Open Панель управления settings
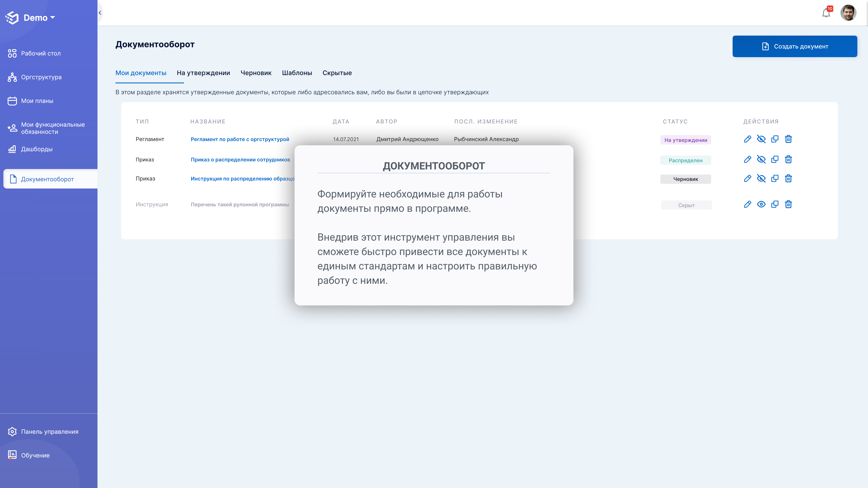Screen dimensions: 868x488 [x=50, y=431]
